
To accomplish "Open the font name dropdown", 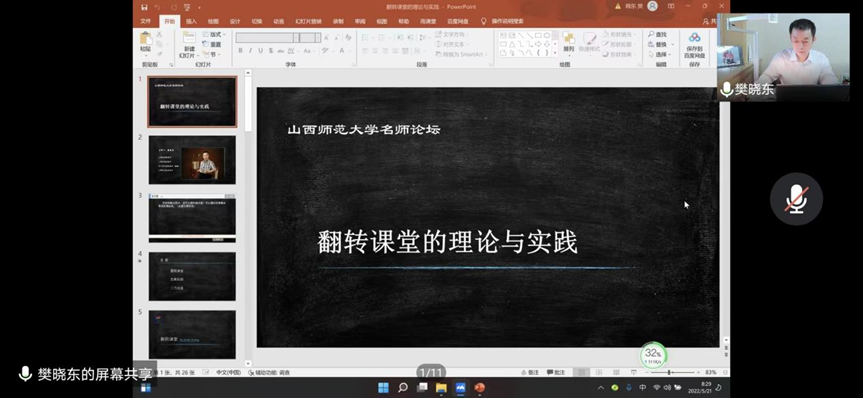I will (x=296, y=37).
